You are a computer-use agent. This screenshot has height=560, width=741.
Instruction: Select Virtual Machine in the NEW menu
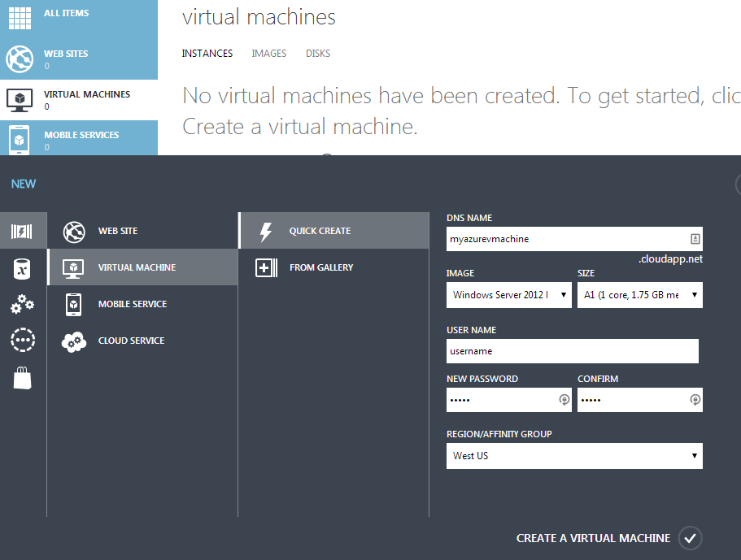click(142, 267)
